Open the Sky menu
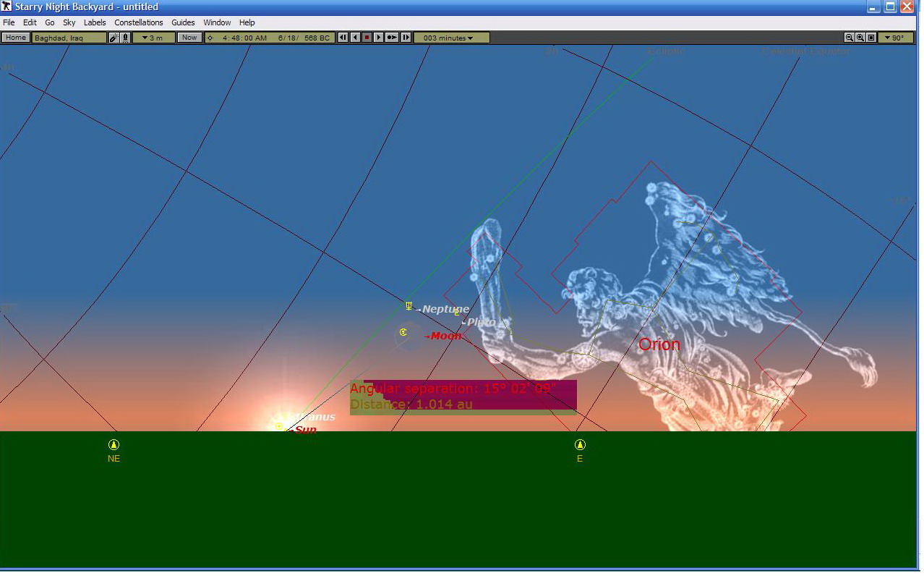The image size is (924, 576). [x=69, y=22]
